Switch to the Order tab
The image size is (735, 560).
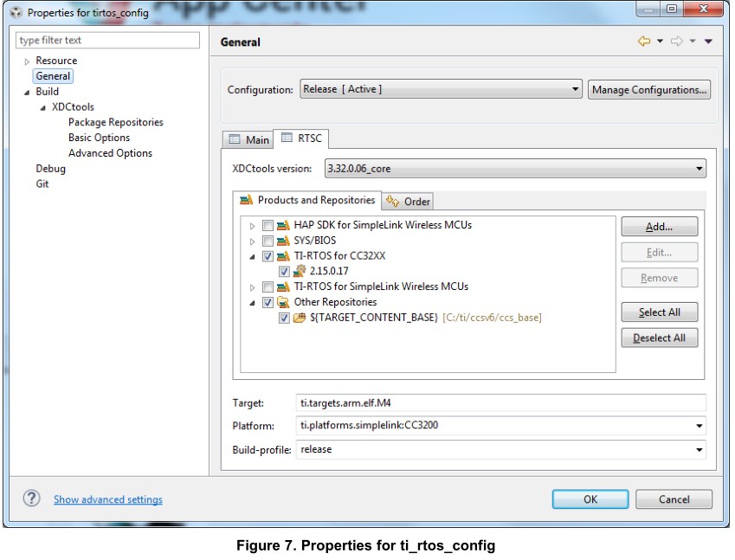pos(408,202)
